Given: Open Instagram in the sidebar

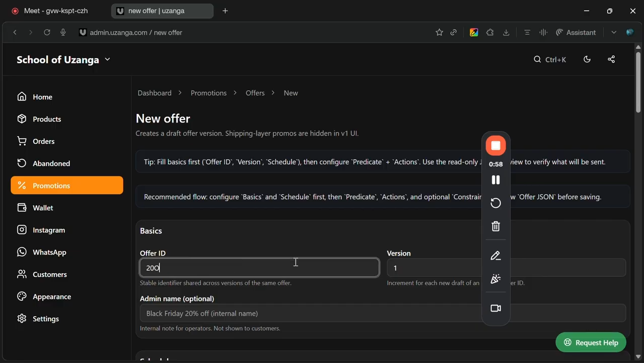Looking at the screenshot, I should [x=67, y=230].
